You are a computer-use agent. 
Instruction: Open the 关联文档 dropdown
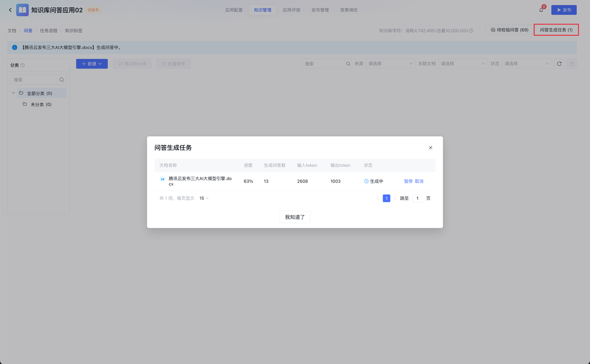click(463, 64)
